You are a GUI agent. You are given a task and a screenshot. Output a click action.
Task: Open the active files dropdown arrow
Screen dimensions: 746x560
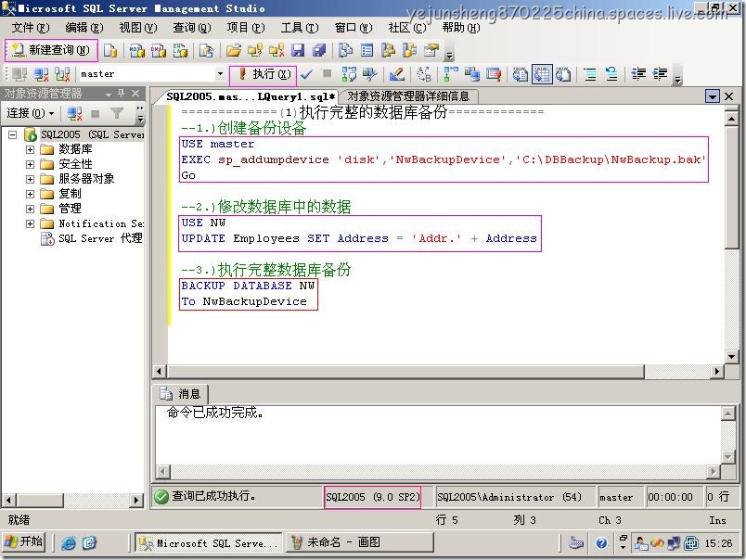(x=713, y=96)
